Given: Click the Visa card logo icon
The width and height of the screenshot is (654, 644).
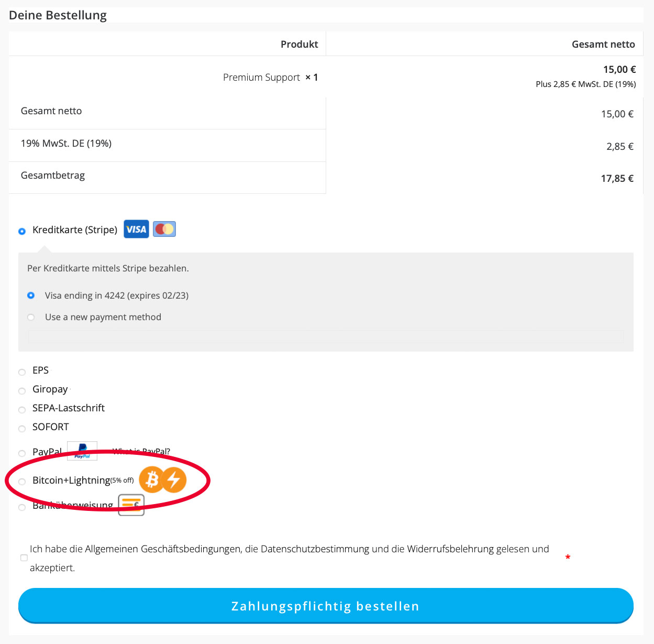Looking at the screenshot, I should [136, 229].
